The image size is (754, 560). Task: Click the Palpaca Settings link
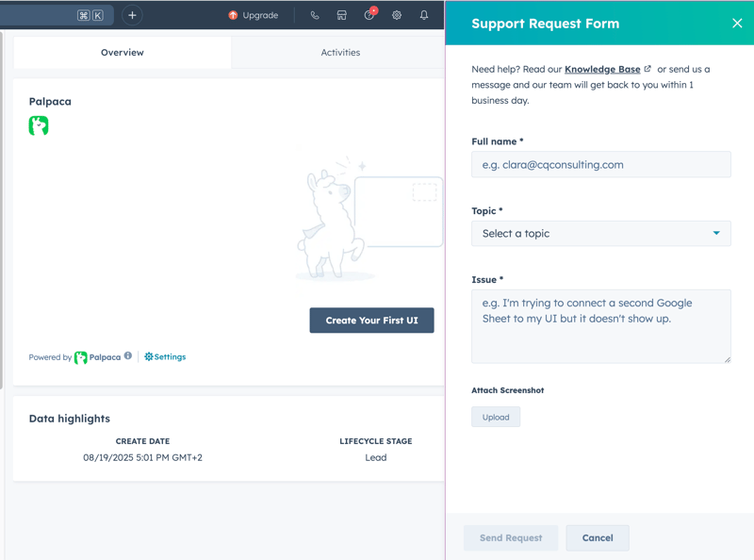pos(165,356)
